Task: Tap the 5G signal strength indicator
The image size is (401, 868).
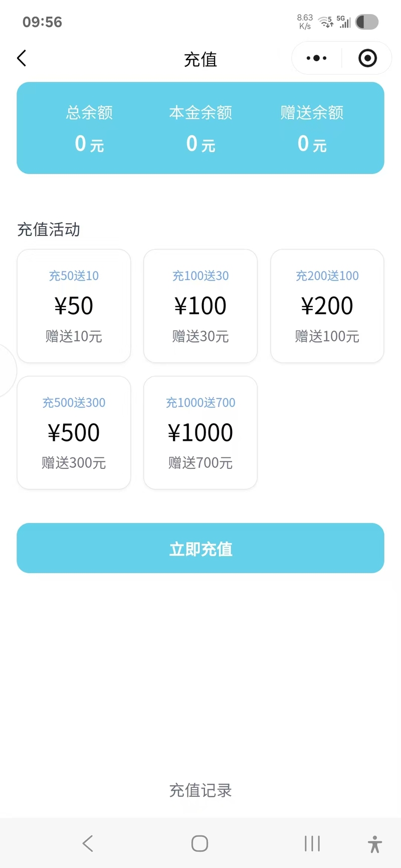Action: point(344,22)
